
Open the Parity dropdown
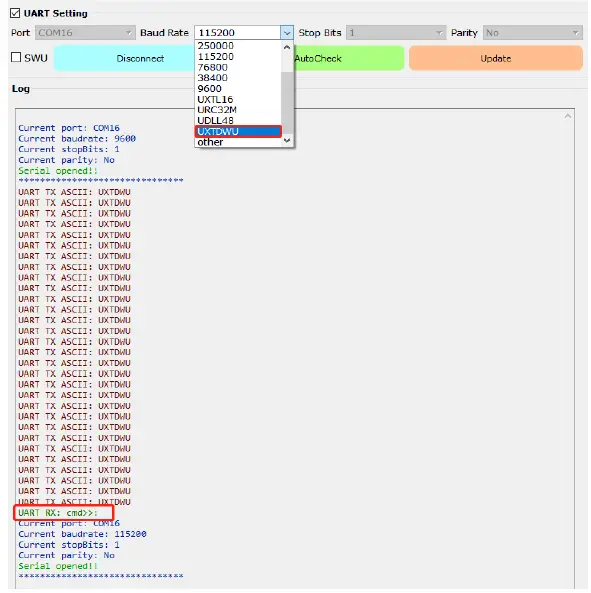[x=532, y=33]
